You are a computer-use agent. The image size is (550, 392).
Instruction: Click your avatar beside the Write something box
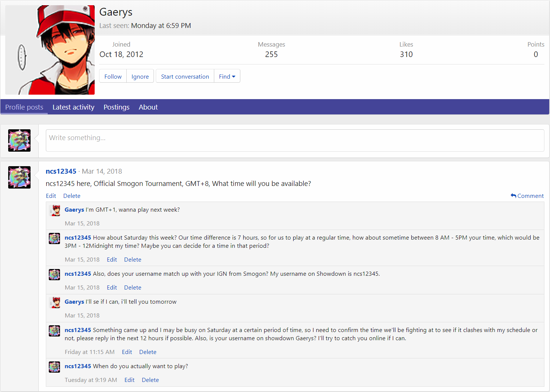pos(19,140)
